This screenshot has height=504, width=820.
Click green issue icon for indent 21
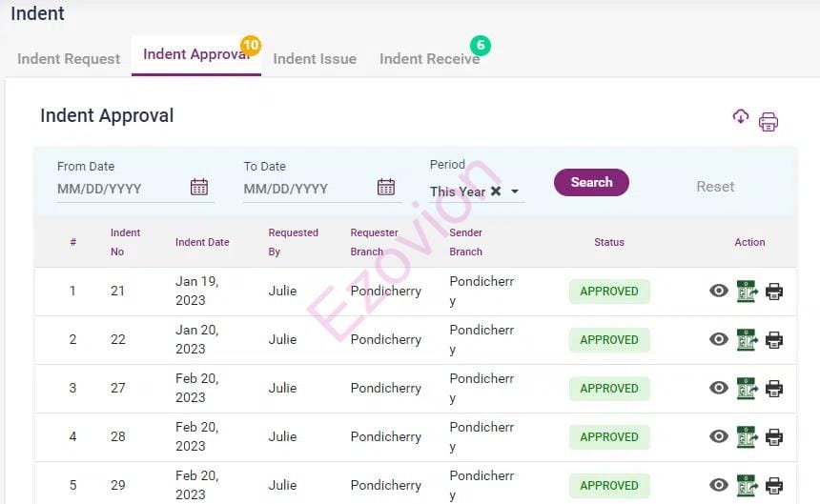point(747,291)
